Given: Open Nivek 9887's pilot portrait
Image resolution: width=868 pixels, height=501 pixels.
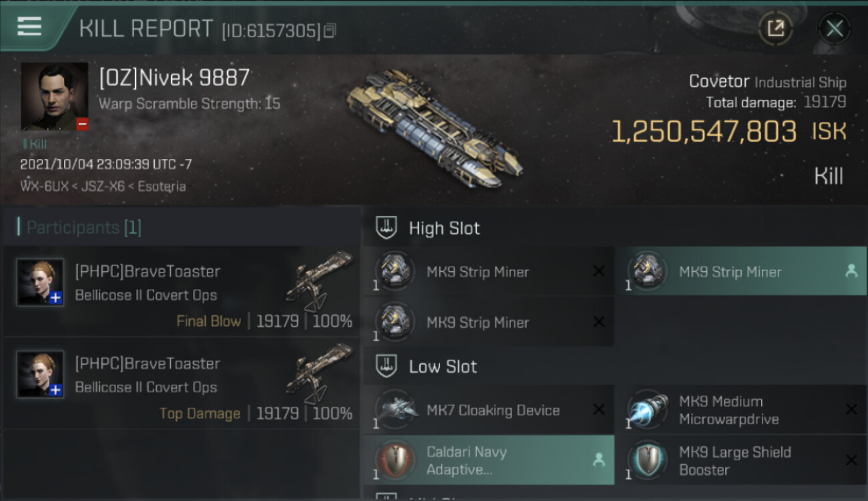Looking at the screenshot, I should pyautogui.click(x=55, y=97).
